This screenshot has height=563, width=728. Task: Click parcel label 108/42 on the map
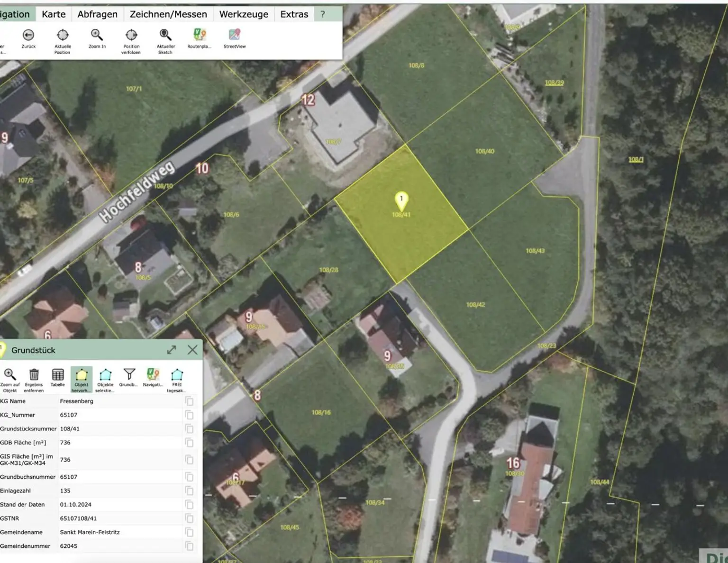coord(475,305)
